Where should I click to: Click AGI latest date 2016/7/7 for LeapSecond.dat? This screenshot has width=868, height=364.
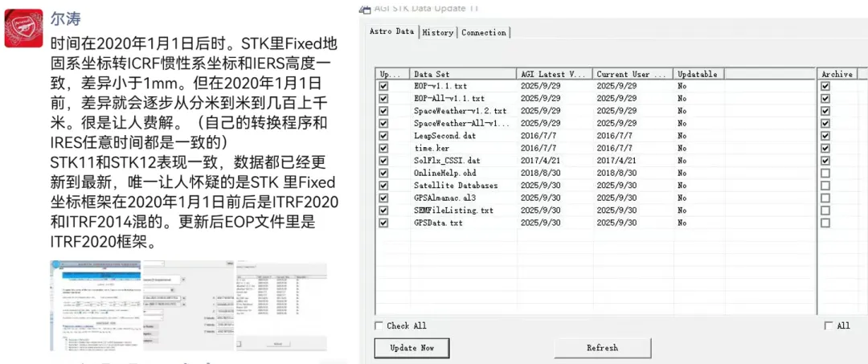(x=536, y=136)
